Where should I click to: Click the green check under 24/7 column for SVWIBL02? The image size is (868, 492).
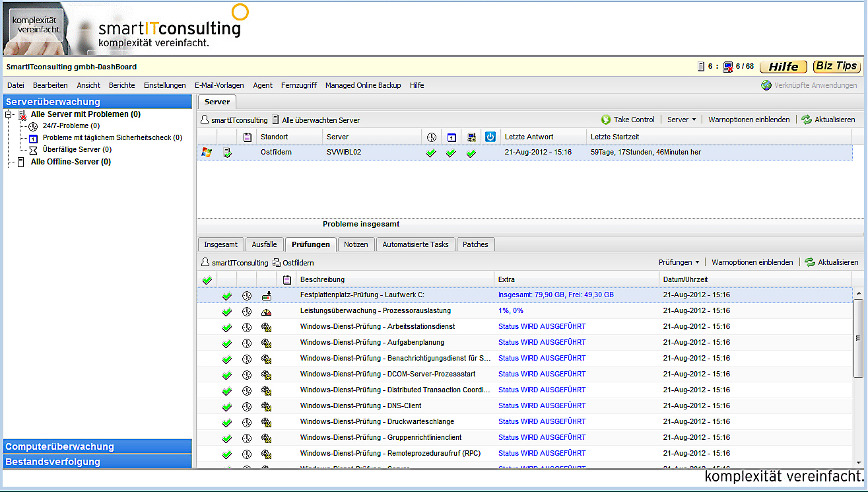pos(431,153)
